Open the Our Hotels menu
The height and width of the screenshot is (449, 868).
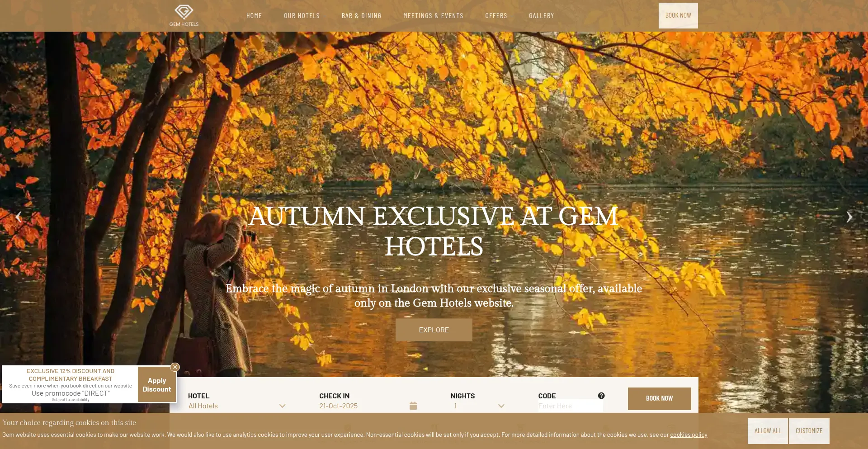pyautogui.click(x=302, y=16)
